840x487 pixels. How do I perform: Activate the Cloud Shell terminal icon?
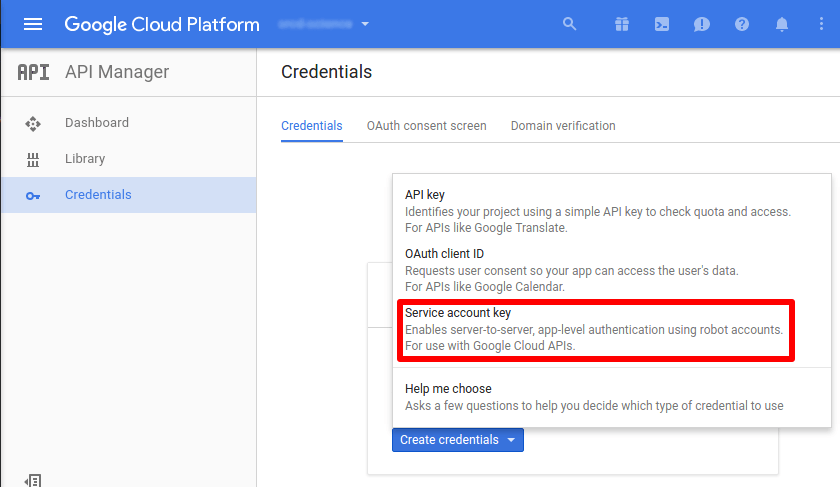(x=662, y=24)
